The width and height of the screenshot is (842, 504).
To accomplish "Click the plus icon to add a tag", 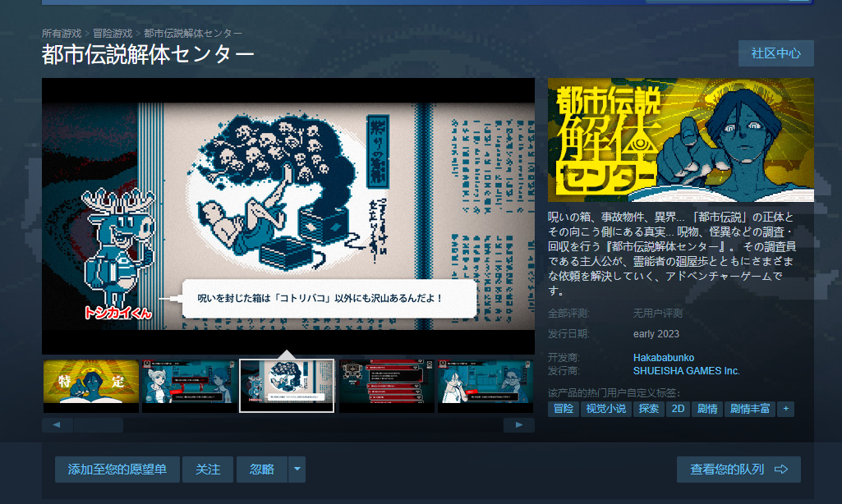I will coord(785,409).
